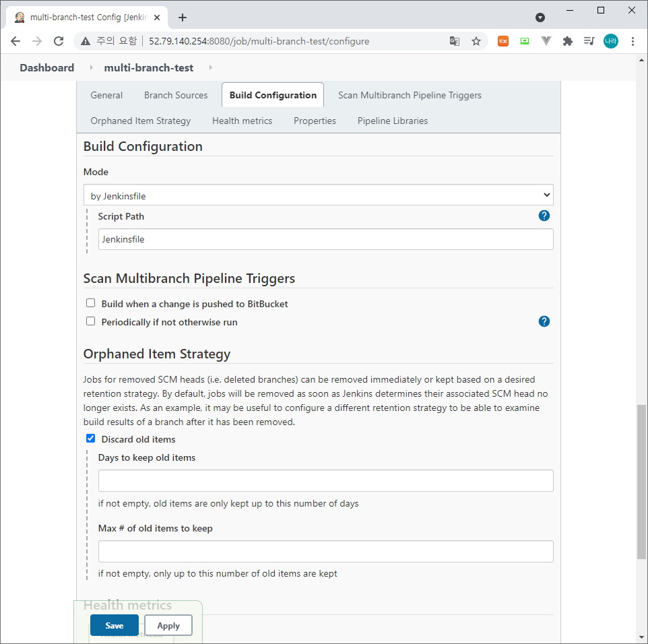Click the scrollbar up arrow

(x=641, y=61)
